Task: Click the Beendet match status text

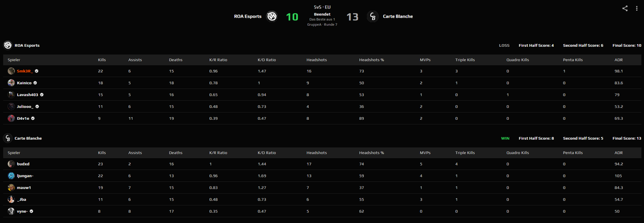Action: tap(322, 13)
